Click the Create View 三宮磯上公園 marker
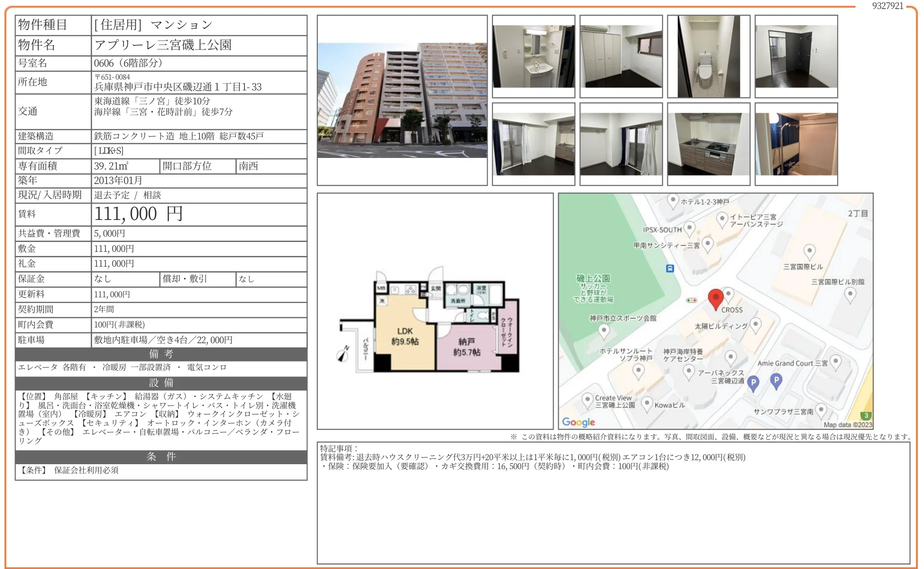This screenshot has height=569, width=924. tap(587, 399)
